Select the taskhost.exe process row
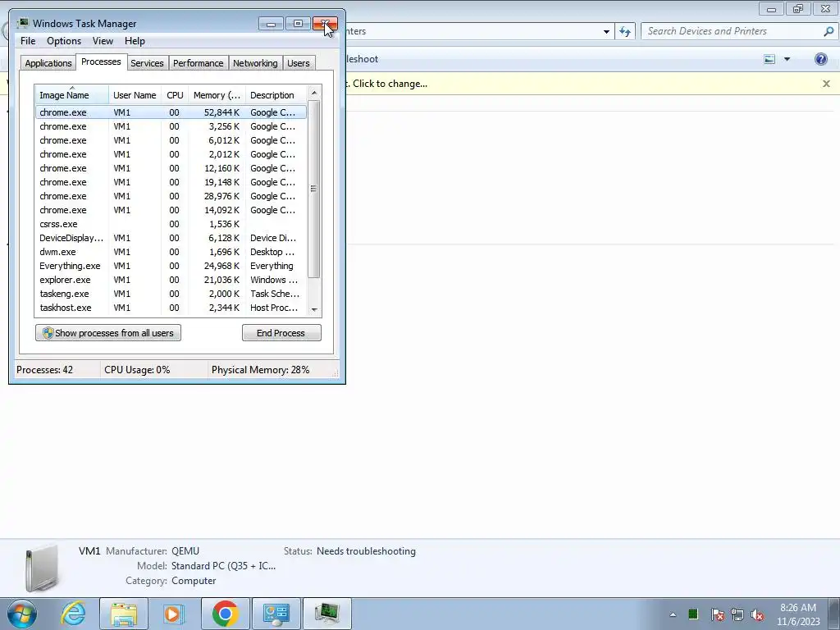Image resolution: width=840 pixels, height=630 pixels. tap(171, 308)
